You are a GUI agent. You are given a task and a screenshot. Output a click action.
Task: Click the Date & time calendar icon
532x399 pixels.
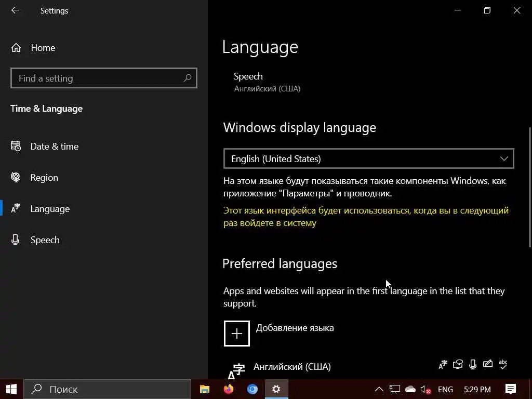(x=16, y=146)
